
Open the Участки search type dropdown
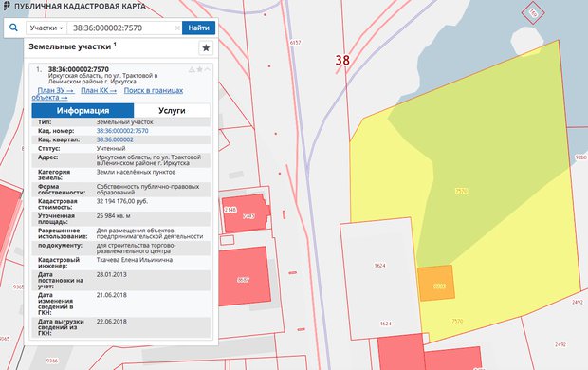click(46, 28)
